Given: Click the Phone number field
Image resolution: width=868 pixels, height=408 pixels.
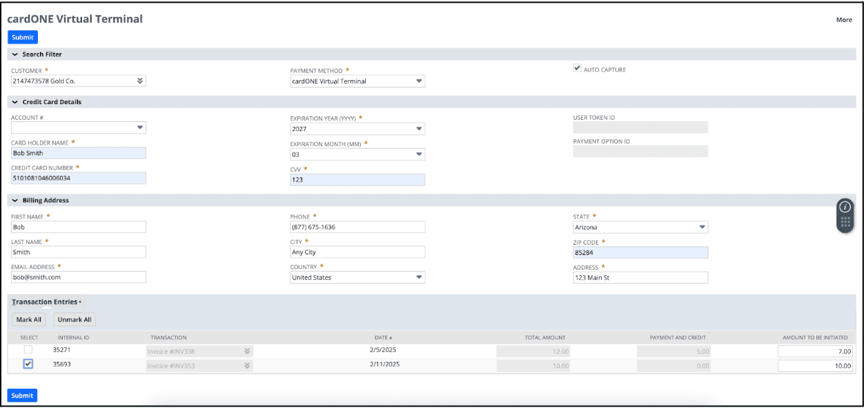Looking at the screenshot, I should point(357,227).
